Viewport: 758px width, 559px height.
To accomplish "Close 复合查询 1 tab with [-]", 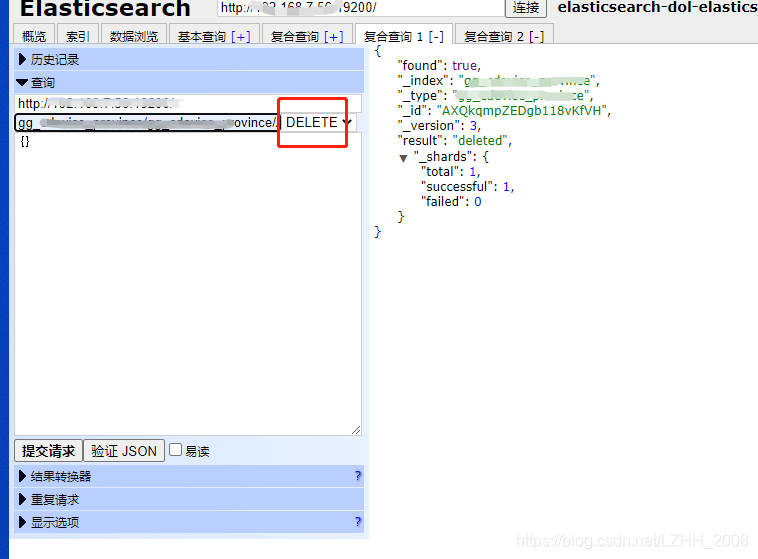I will [436, 37].
